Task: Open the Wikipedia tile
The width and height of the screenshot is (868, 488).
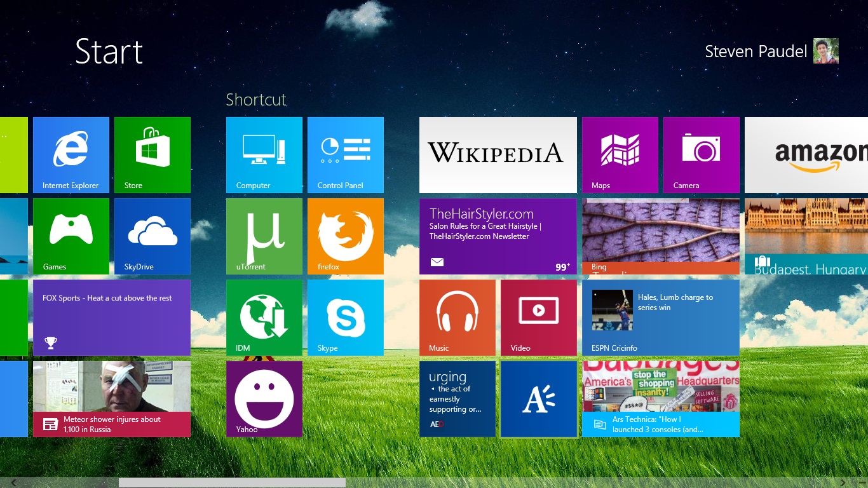Action: (498, 155)
